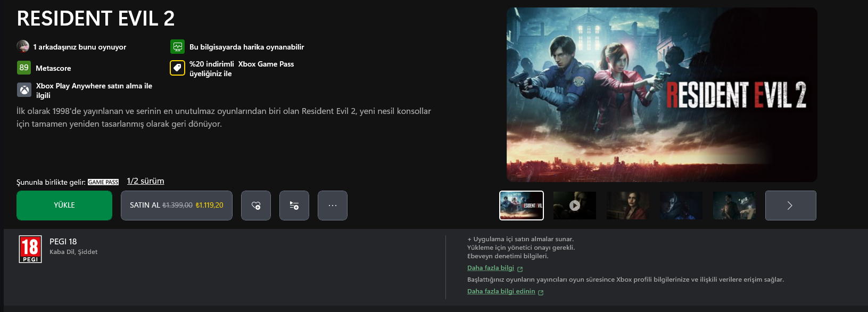Click the Xbox Play Anywhere icon
Screen dimensions: 868x312
pyautogui.click(x=24, y=90)
